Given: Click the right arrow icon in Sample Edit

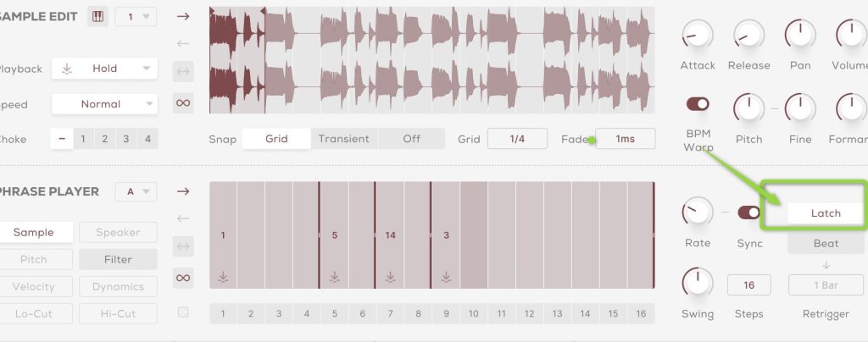Looking at the screenshot, I should tap(183, 16).
